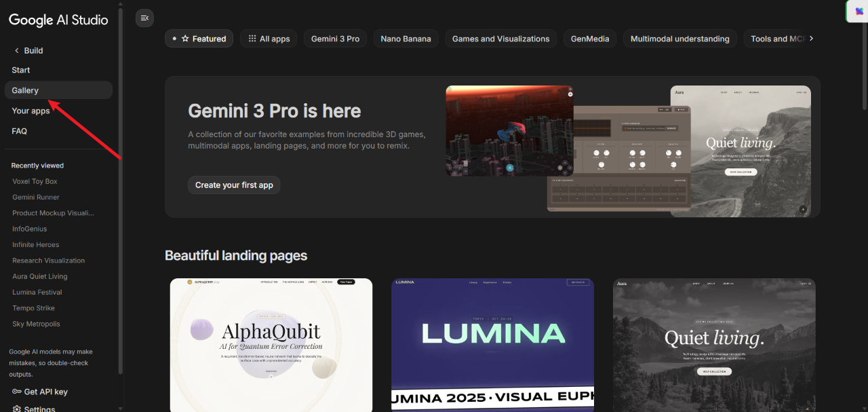Click the Create your first app button
Screen dimensions: 868x412
(x=234, y=185)
